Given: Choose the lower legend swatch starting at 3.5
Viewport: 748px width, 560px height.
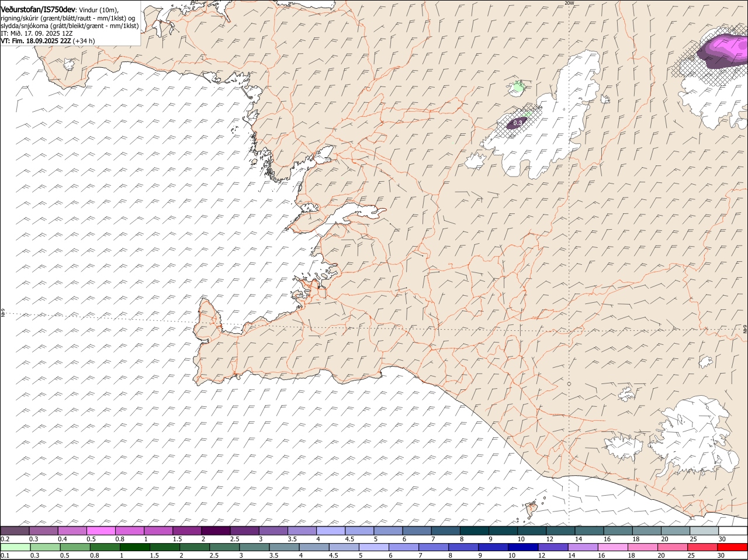Looking at the screenshot, I should pyautogui.click(x=284, y=547).
